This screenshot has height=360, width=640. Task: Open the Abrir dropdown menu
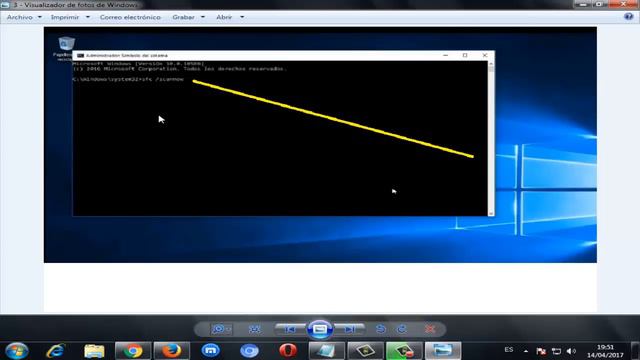click(x=230, y=17)
